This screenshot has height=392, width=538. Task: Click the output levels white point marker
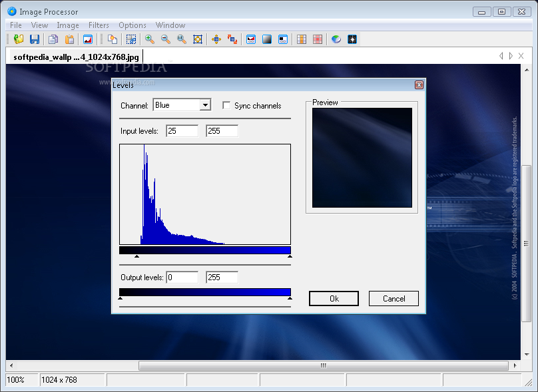coord(290,298)
